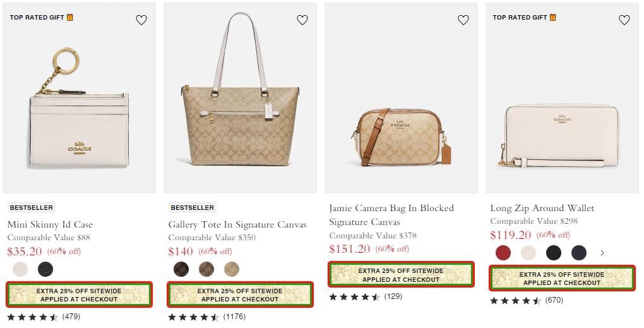Viewport: 644px width, 328px height.
Task: Choose dark brown swatch for Gallery Tote
Action: tap(181, 269)
